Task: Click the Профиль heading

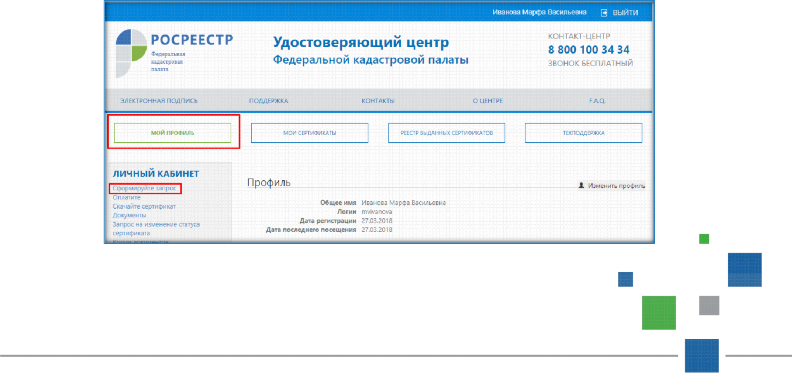Action: click(269, 182)
